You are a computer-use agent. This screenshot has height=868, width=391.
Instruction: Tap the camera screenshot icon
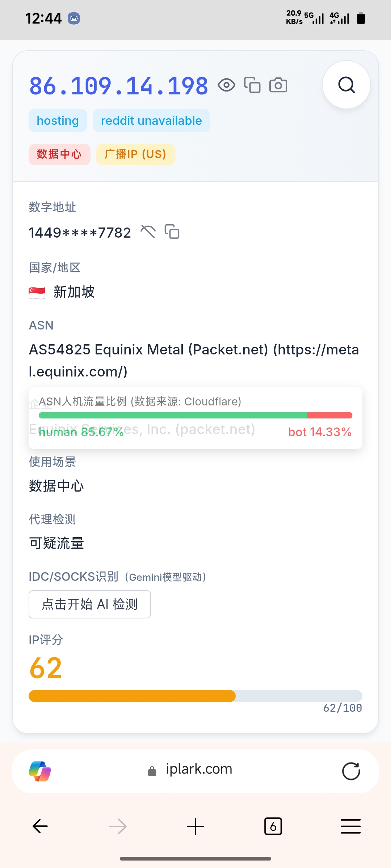[x=278, y=85]
